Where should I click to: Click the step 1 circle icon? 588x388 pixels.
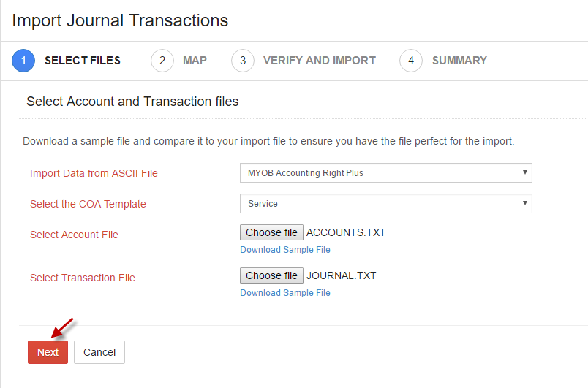click(23, 61)
